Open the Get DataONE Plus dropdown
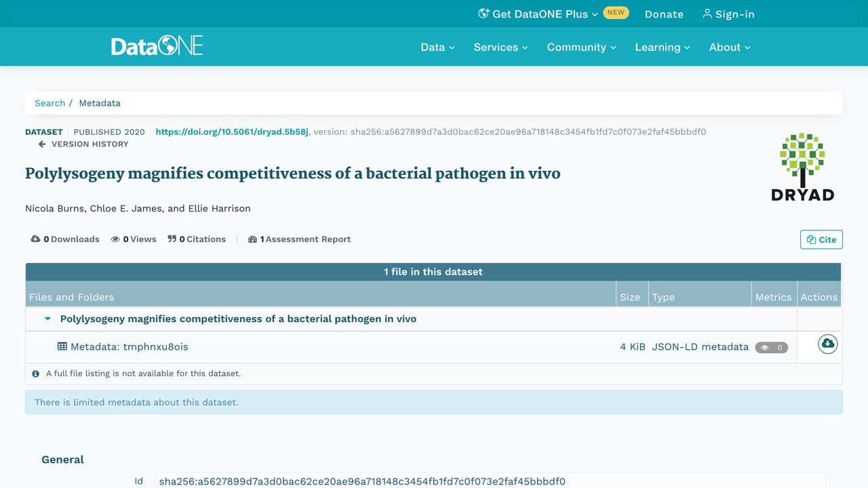 coord(538,14)
